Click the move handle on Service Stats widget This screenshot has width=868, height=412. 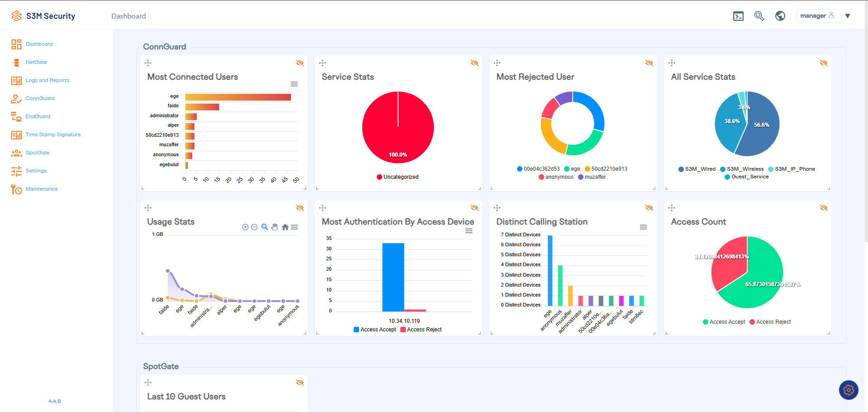coord(323,63)
